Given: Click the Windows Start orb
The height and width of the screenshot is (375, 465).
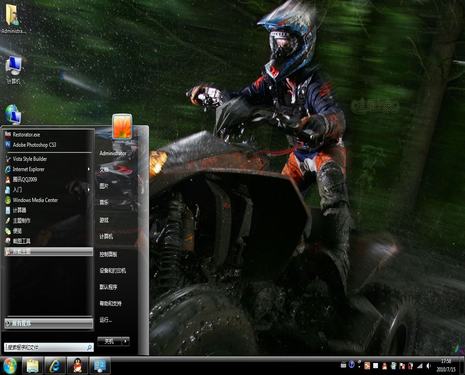Looking at the screenshot, I should tap(10, 366).
